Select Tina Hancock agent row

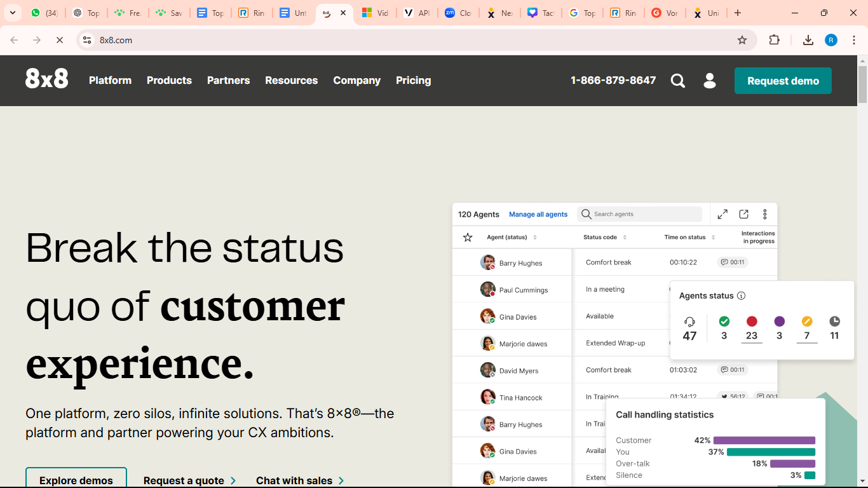click(x=614, y=397)
